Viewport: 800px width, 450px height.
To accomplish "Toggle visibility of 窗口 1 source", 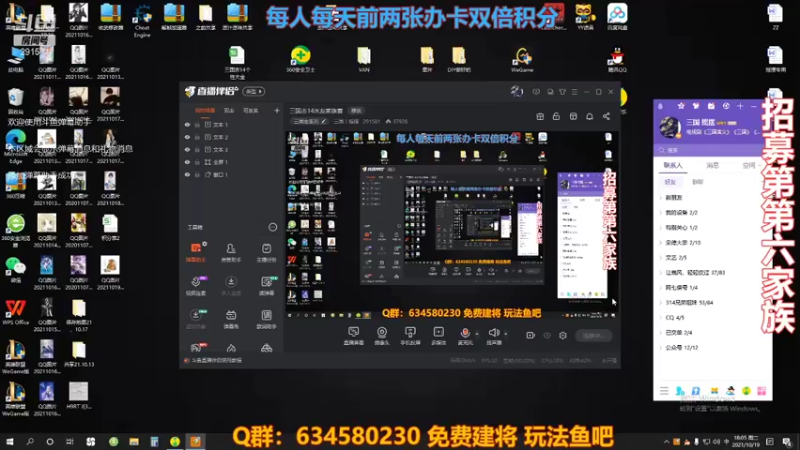I will coord(187,174).
